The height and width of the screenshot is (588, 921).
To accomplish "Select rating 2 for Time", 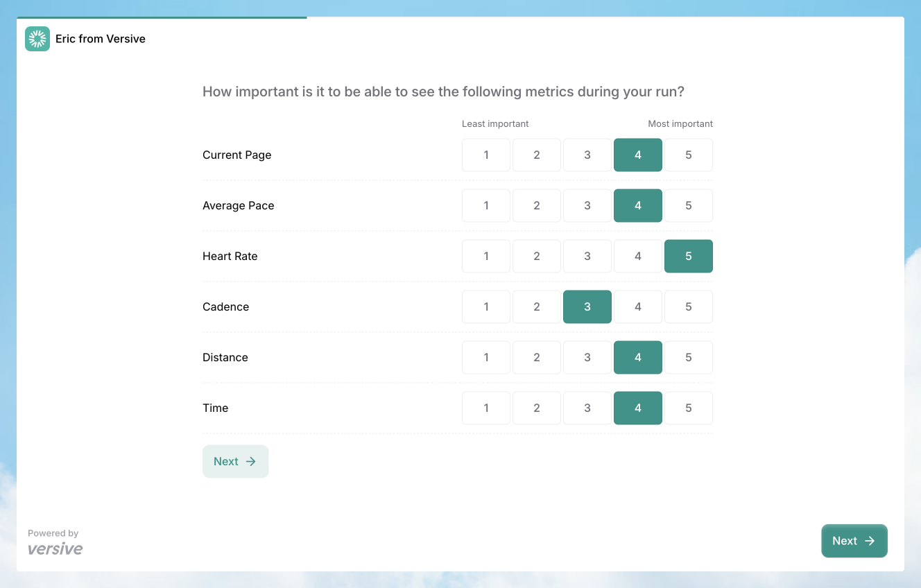I will pos(536,408).
